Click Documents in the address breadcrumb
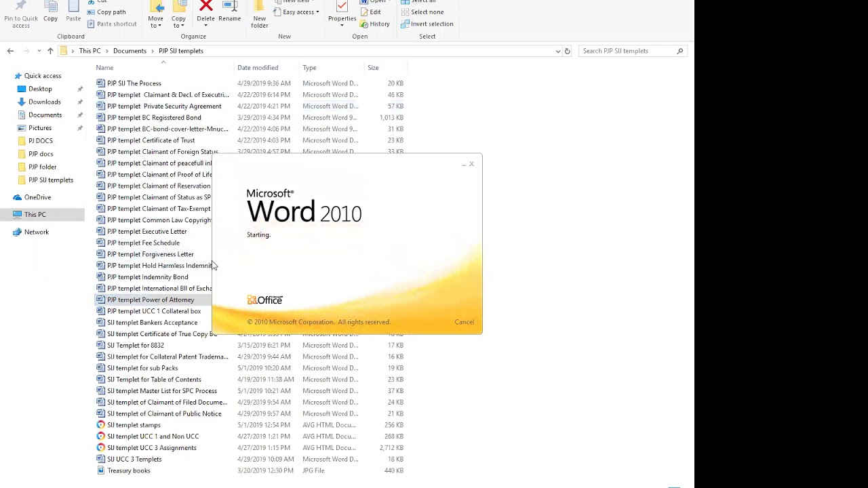Screen dimensions: 868x488 pyautogui.click(x=130, y=51)
